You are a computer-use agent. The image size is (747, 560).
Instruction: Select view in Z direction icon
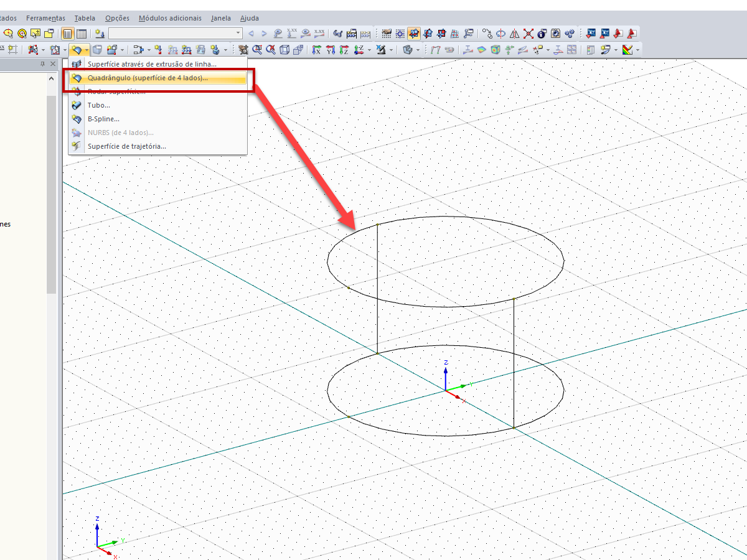point(344,50)
